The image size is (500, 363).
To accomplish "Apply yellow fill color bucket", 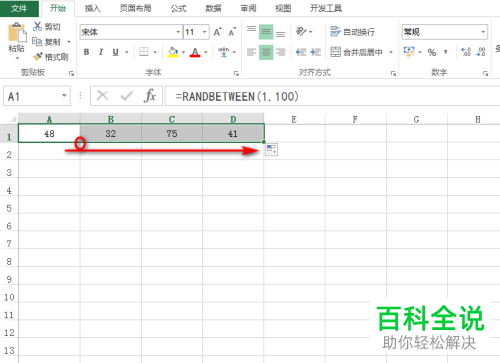I will [x=173, y=52].
